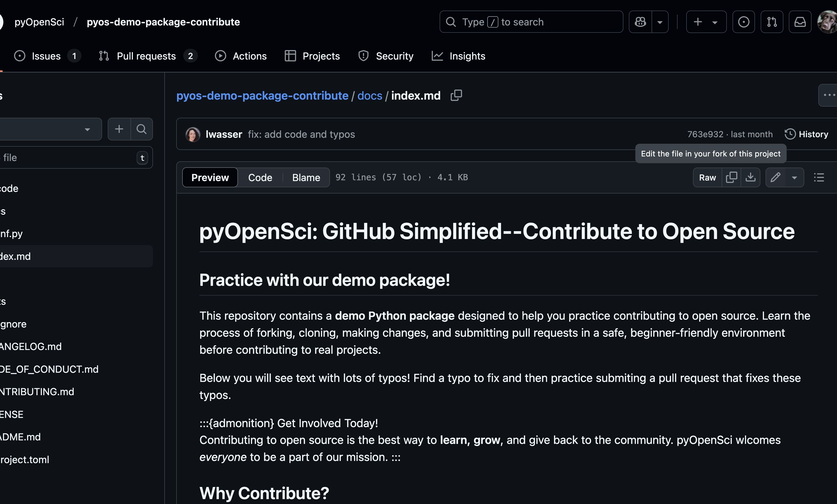Screen dimensions: 837x504
Task: Edit the file with pencil icon
Action: click(776, 178)
